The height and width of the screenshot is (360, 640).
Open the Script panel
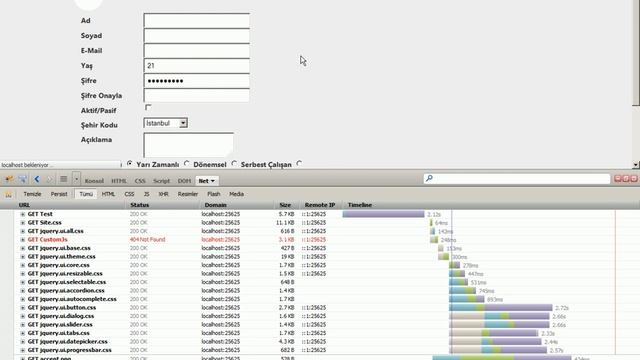(161, 181)
